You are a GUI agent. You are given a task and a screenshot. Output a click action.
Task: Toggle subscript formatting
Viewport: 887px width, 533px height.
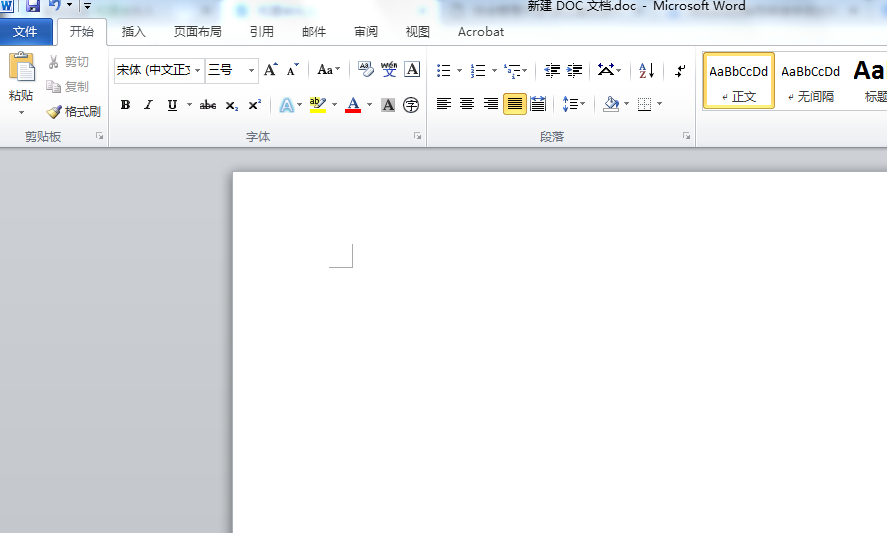pyautogui.click(x=231, y=105)
